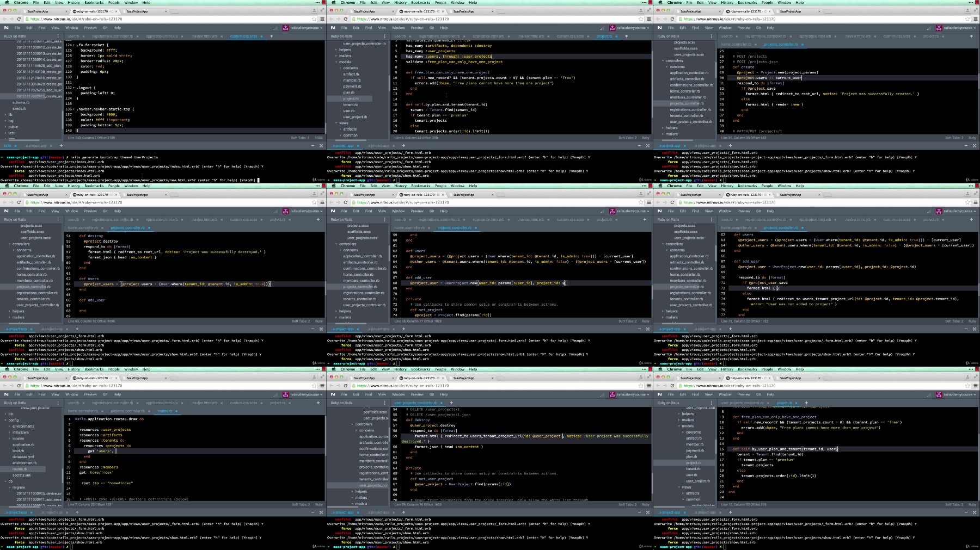This screenshot has width=980, height=550.
Task: Add new editor tab beside custom.css.scss
Action: [x=272, y=36]
